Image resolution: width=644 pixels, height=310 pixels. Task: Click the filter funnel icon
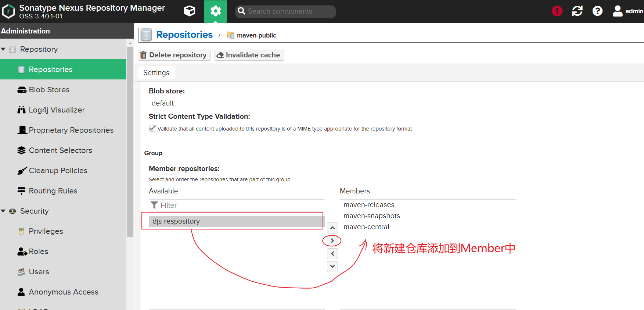coord(155,205)
